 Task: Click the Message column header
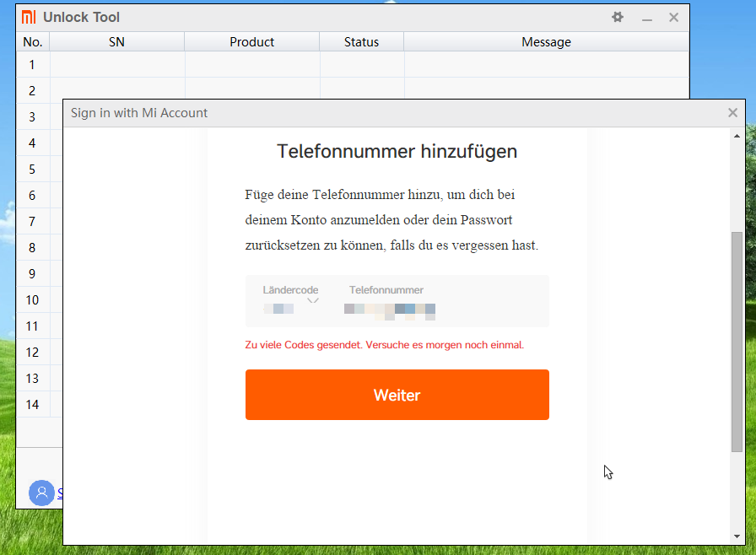546,42
